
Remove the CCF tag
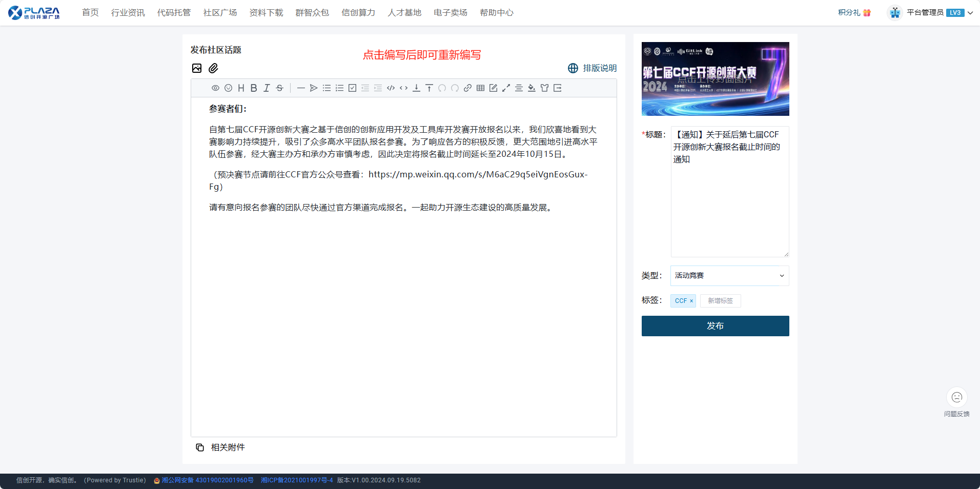pyautogui.click(x=691, y=301)
